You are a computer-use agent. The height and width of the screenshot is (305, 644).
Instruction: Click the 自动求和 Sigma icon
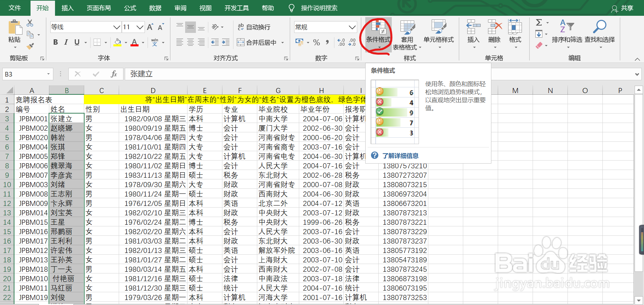coord(539,23)
